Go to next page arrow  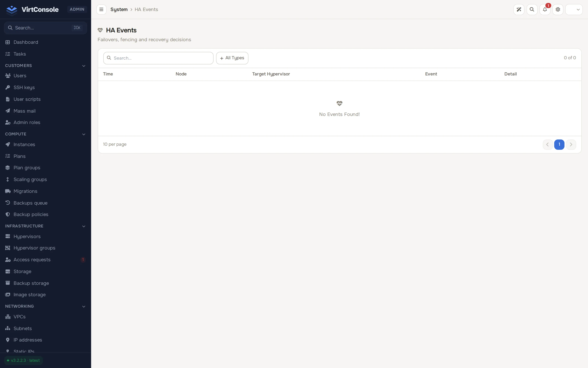(x=571, y=144)
